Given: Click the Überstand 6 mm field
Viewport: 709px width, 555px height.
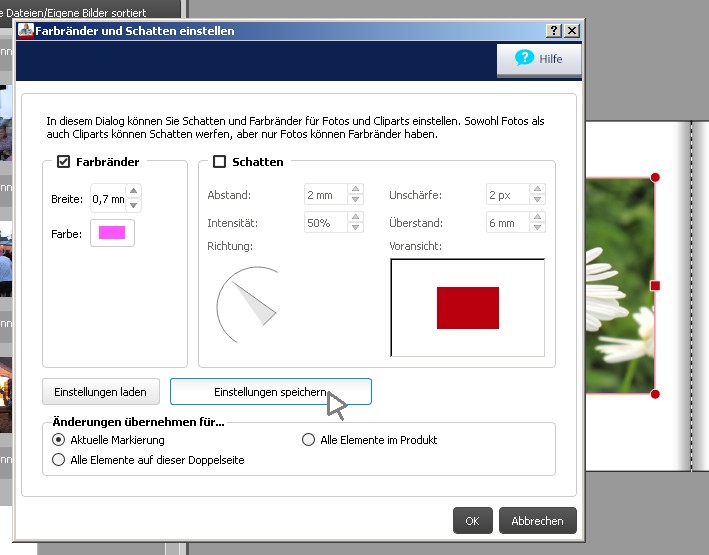Looking at the screenshot, I should click(508, 223).
